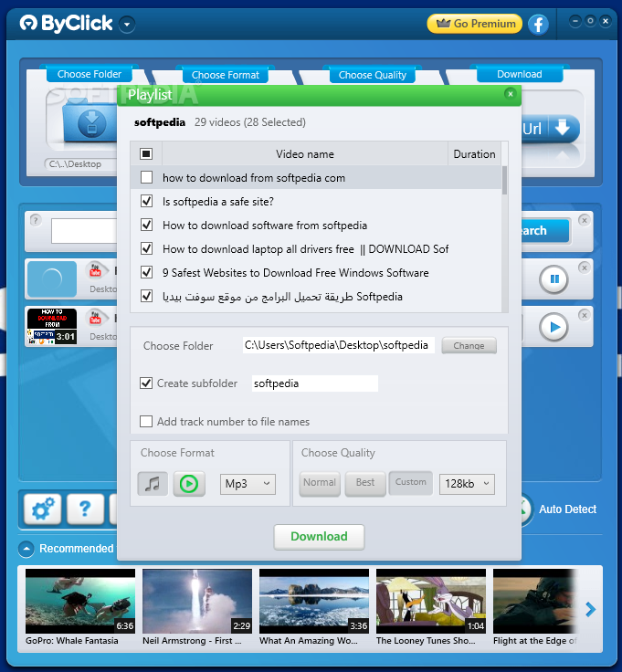This screenshot has width=622, height=672.
Task: Select the Choose Quality tab
Action: pyautogui.click(x=372, y=75)
